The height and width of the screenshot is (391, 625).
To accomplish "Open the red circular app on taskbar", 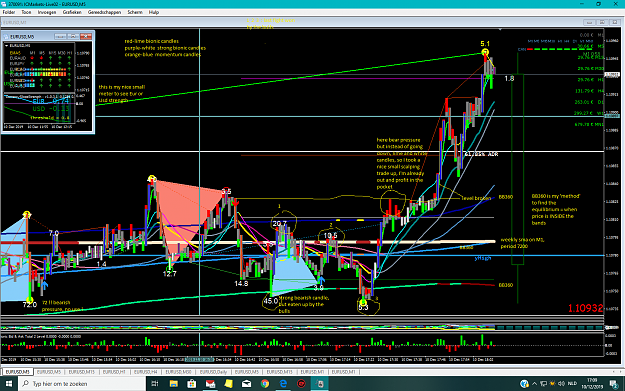I will [x=301, y=383].
